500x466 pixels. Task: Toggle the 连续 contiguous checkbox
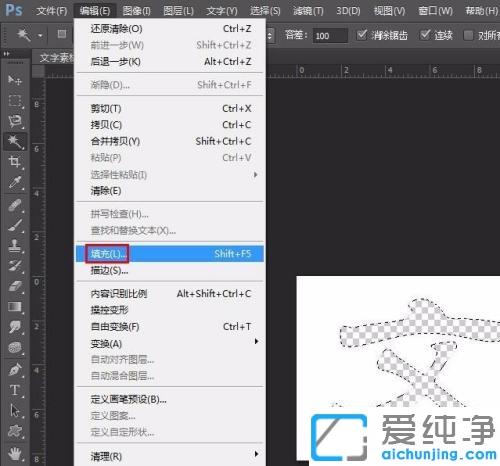click(425, 35)
